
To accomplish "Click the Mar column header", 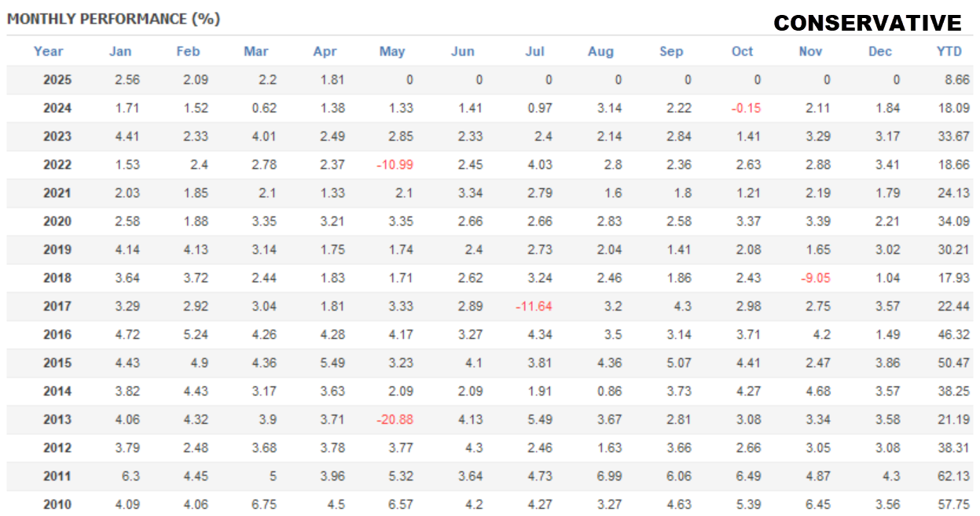I will (256, 51).
